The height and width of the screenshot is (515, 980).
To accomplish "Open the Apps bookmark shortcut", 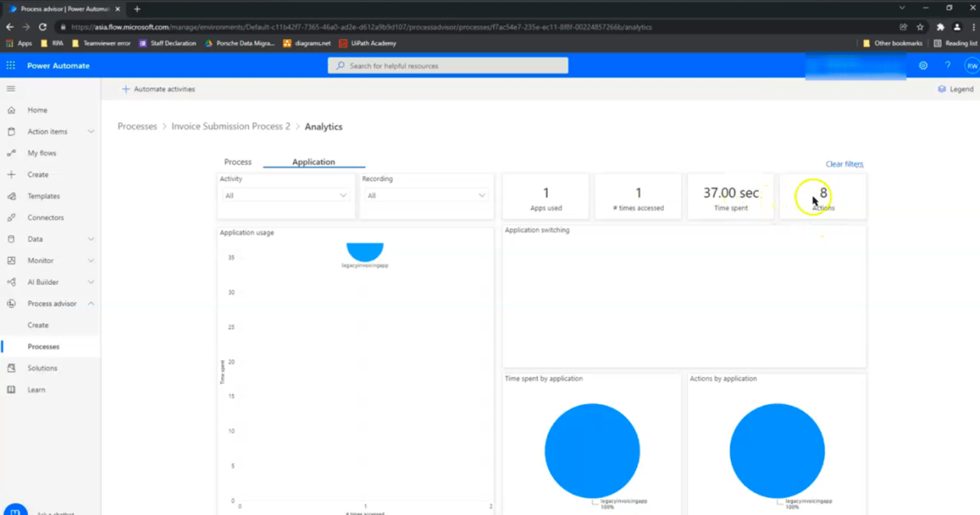I will pyautogui.click(x=19, y=43).
